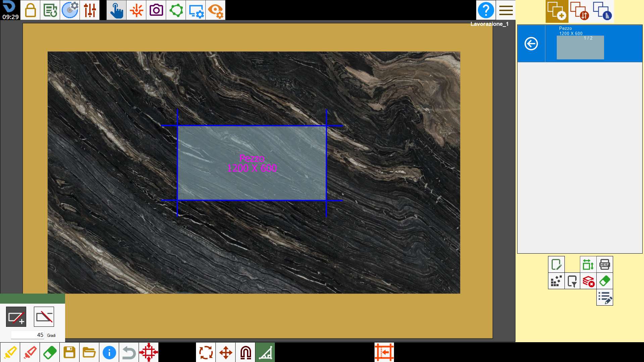Click the four-way move arrows icon
This screenshot has width=644, height=362.
click(x=226, y=352)
